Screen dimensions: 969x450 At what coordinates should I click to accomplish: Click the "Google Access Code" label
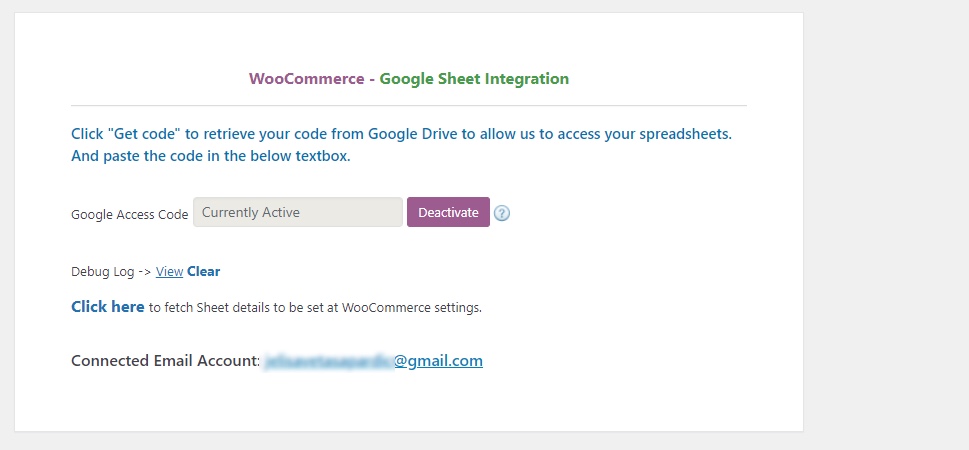(130, 214)
